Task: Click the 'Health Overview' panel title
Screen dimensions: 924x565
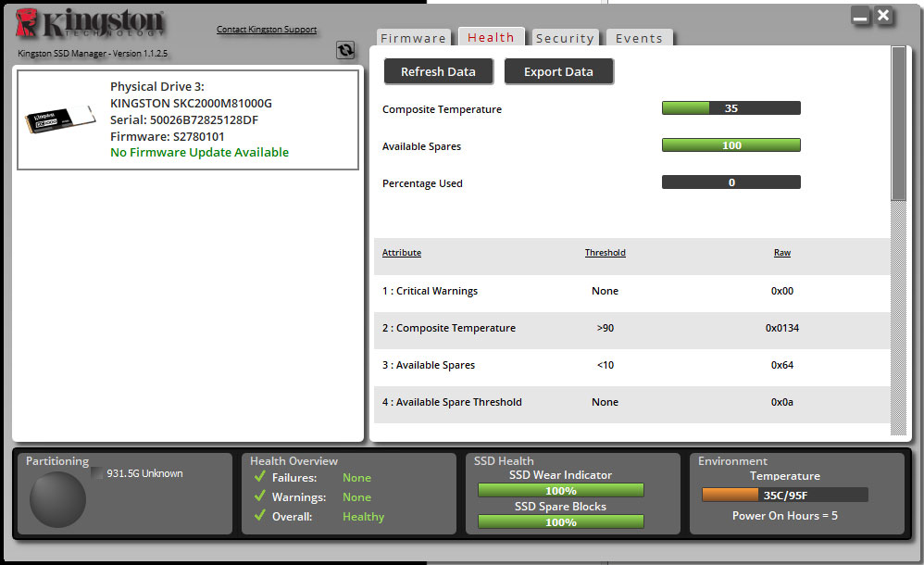Action: pyautogui.click(x=294, y=461)
